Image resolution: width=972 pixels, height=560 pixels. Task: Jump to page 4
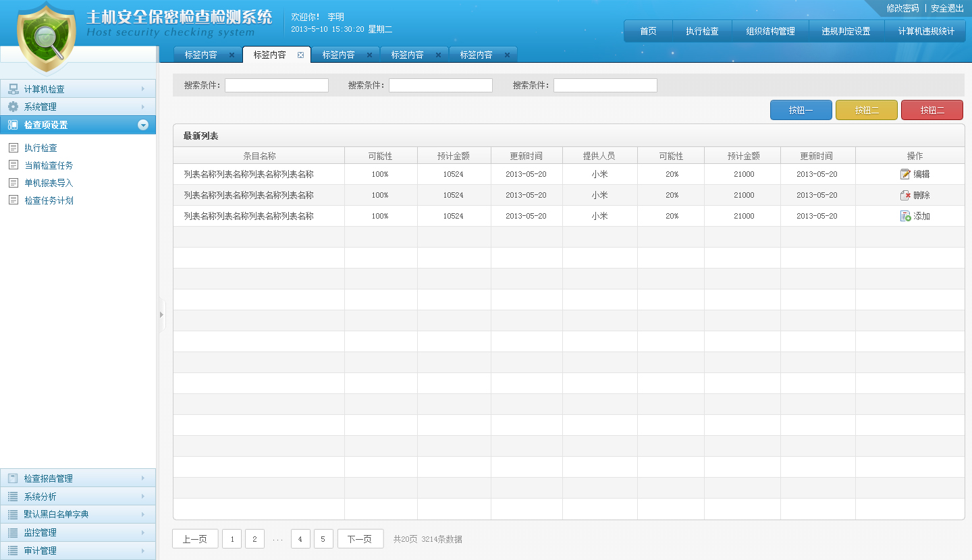pos(300,539)
